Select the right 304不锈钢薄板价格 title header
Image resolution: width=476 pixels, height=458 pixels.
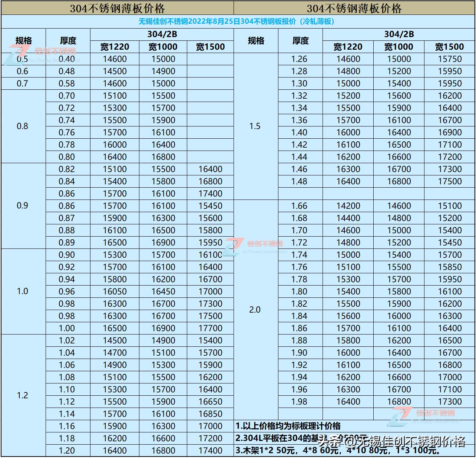354,8
